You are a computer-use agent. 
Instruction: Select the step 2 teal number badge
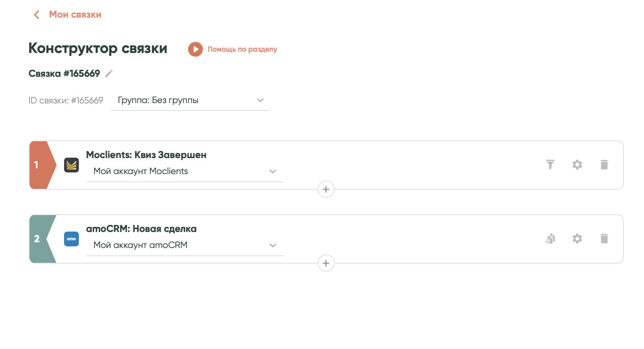coord(39,239)
